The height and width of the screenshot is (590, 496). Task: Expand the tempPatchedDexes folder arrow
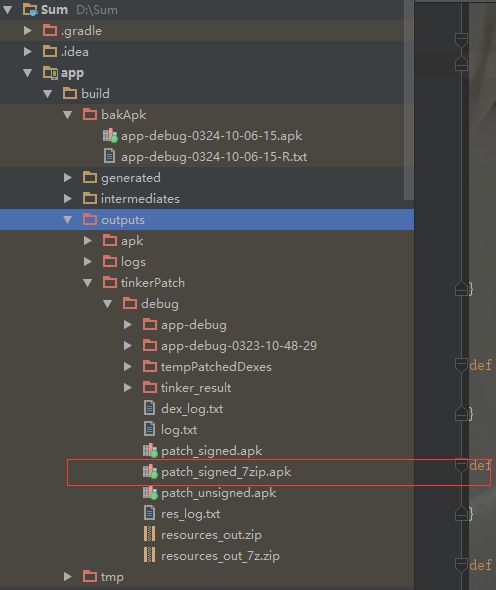coord(128,367)
